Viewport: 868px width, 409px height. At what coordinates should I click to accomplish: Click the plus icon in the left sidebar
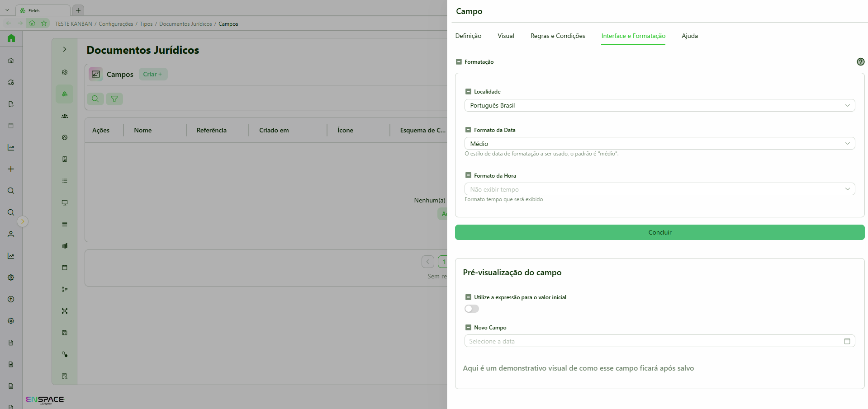[x=11, y=169]
